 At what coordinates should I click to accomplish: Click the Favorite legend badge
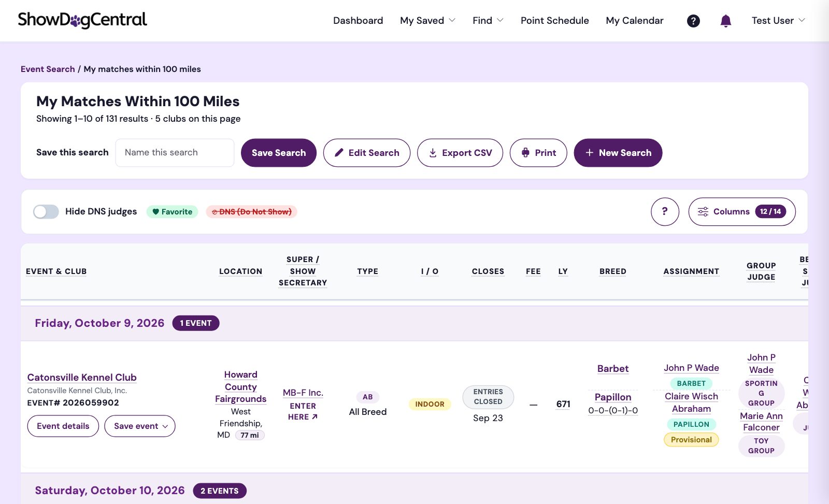[172, 211]
